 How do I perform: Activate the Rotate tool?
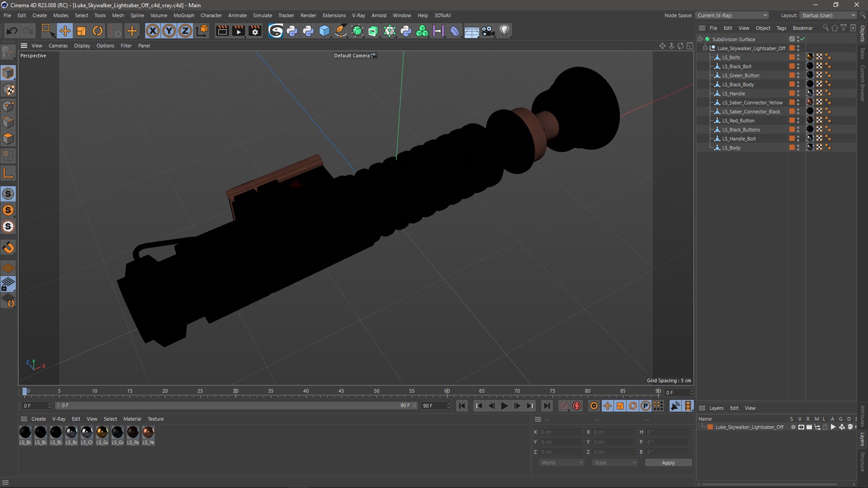coord(98,31)
